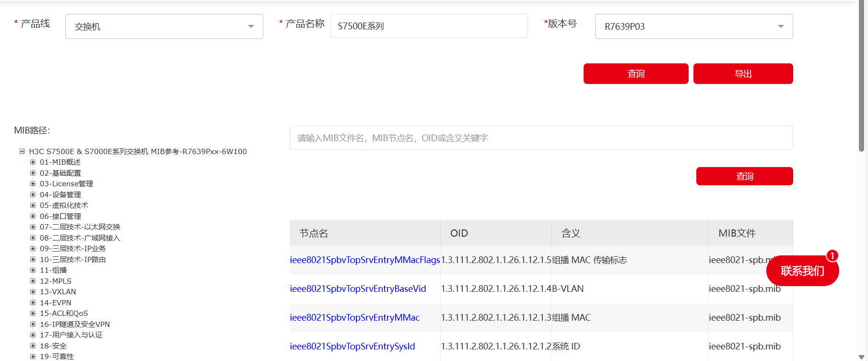Expand the 15-ACL和QoS tree node
Screen dimensions: 868x361
tap(33, 313)
